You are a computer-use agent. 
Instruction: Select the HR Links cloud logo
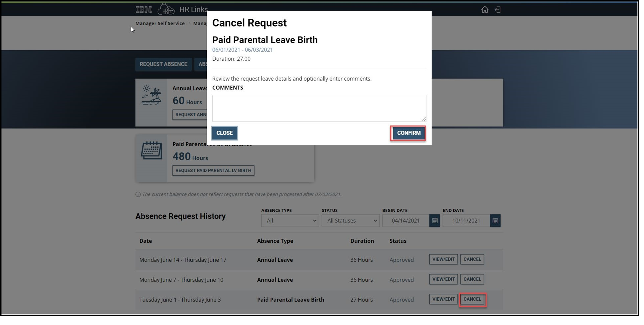166,9
